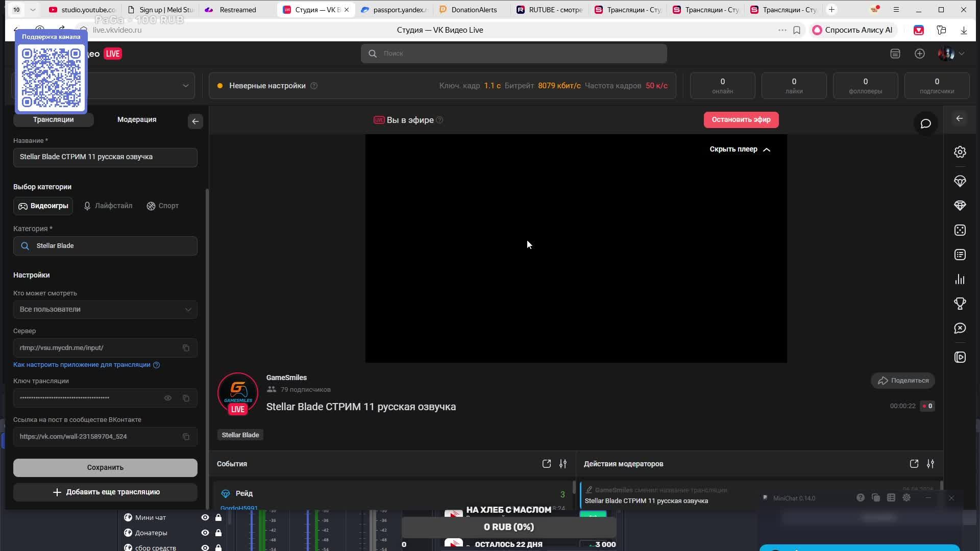Viewport: 980px width, 551px height.
Task: Reveal the stream key with the eye icon
Action: coord(167,398)
